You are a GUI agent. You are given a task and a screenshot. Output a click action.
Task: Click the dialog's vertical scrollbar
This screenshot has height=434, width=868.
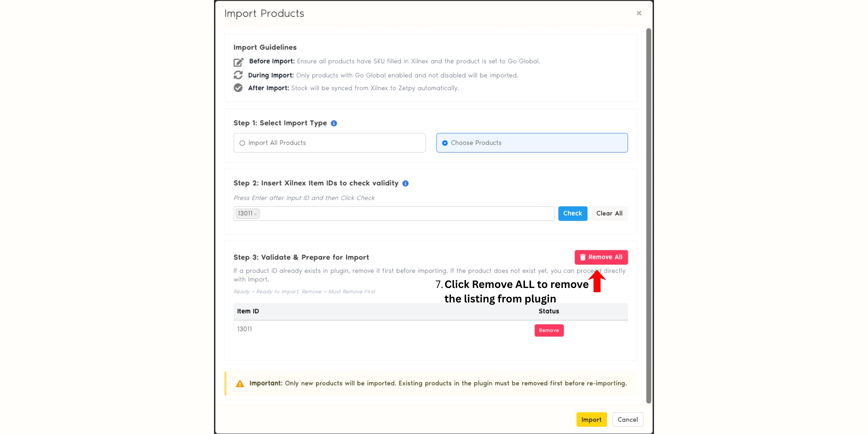[649, 216]
